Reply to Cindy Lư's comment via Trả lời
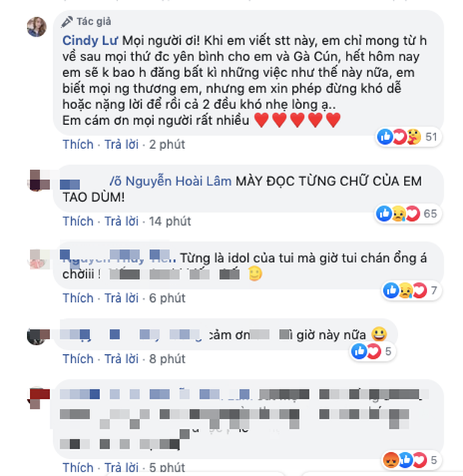This screenshot has height=476, width=463. (122, 144)
